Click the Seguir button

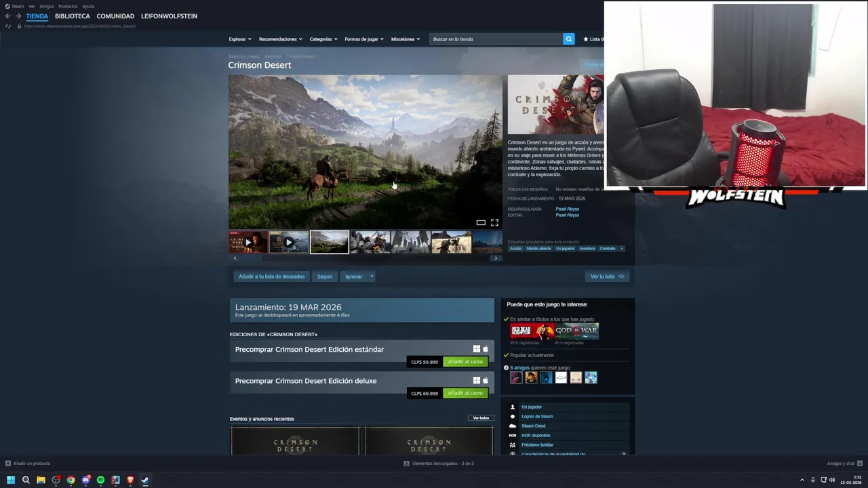coord(325,277)
